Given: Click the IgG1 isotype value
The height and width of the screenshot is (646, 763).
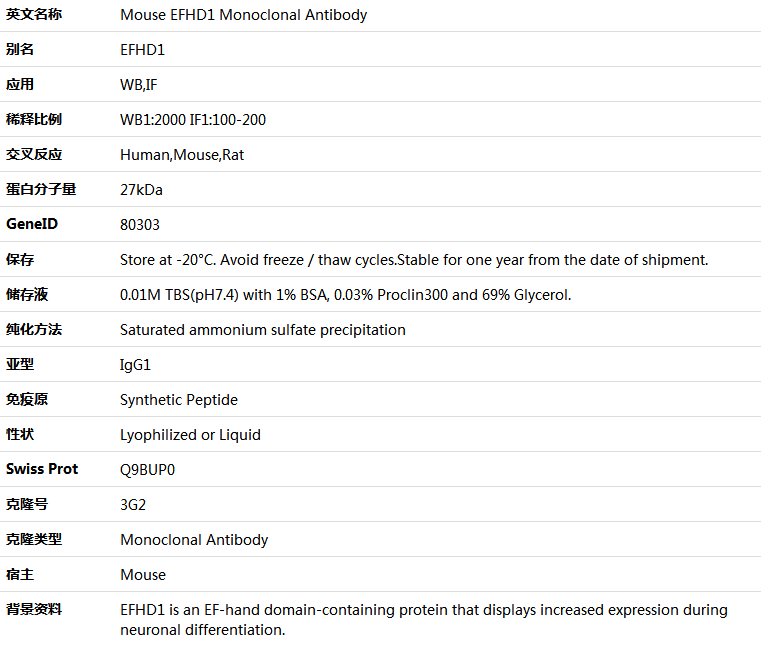Looking at the screenshot, I should 135,365.
